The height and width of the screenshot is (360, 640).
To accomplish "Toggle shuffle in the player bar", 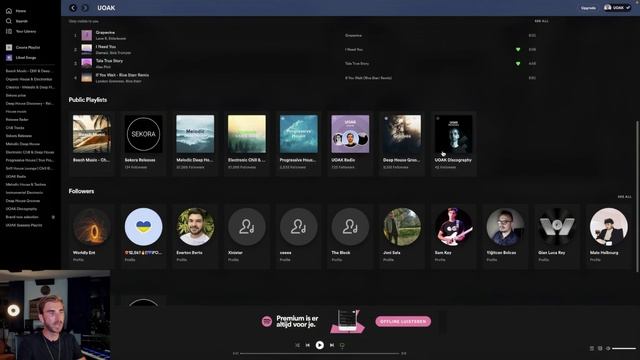I will pyautogui.click(x=297, y=345).
